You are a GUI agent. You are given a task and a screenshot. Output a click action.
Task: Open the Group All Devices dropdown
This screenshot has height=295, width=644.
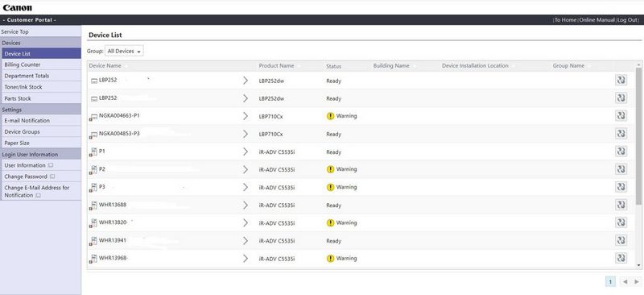pyautogui.click(x=124, y=51)
